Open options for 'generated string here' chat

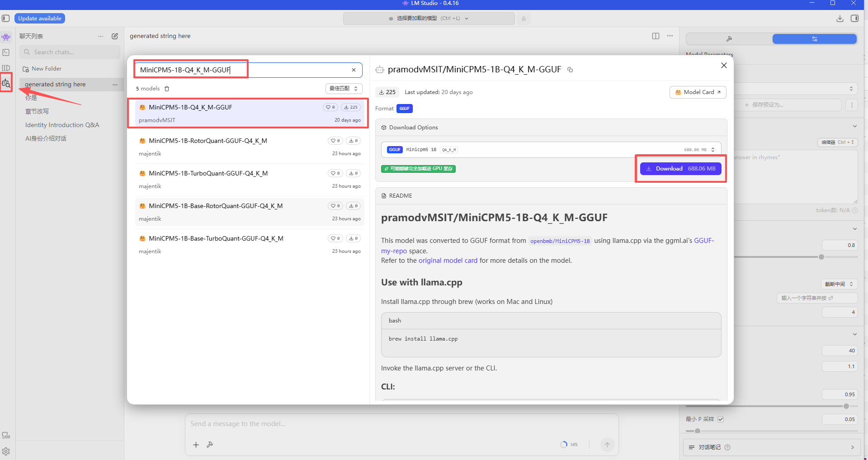pyautogui.click(x=115, y=85)
